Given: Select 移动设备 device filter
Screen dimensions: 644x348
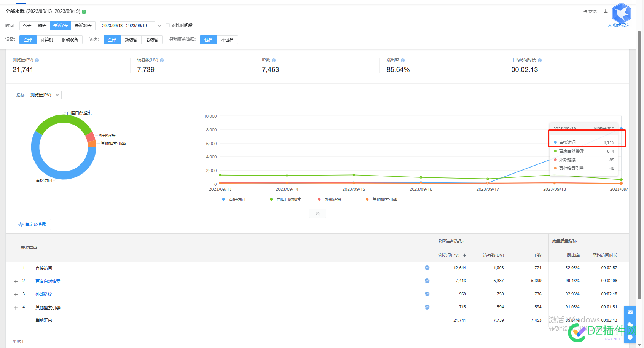Looking at the screenshot, I should (70, 40).
